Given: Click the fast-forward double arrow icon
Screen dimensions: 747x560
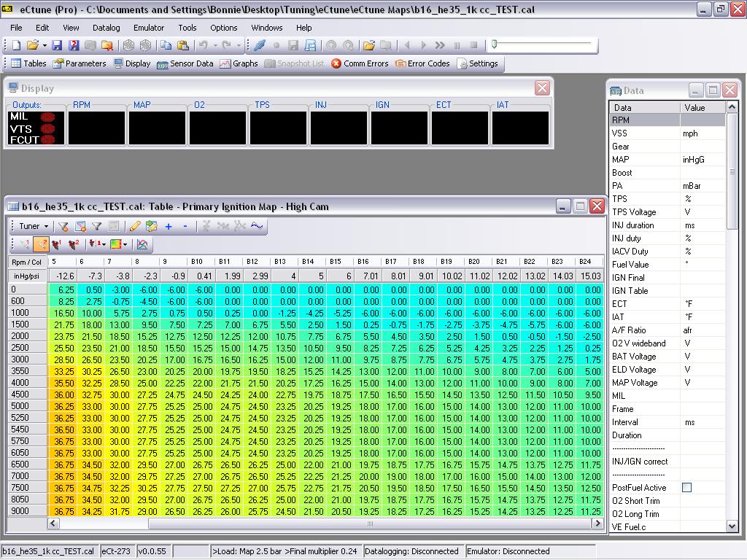Looking at the screenshot, I should coord(440,45).
